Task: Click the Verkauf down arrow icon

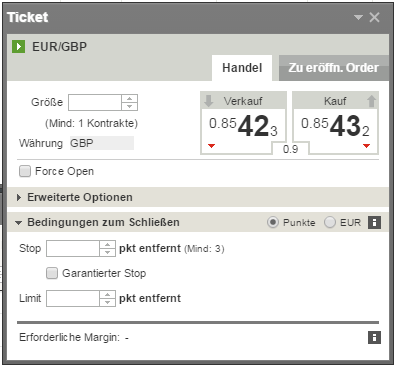Action: tap(209, 101)
